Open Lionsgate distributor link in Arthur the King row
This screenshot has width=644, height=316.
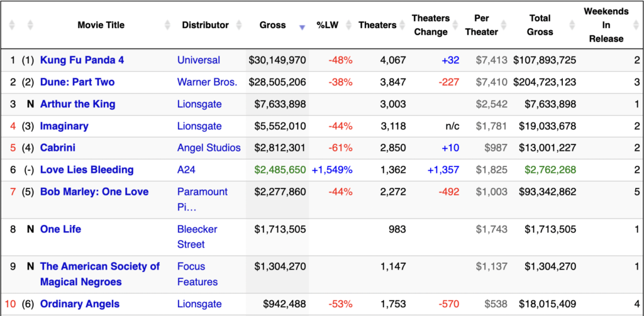pos(199,104)
